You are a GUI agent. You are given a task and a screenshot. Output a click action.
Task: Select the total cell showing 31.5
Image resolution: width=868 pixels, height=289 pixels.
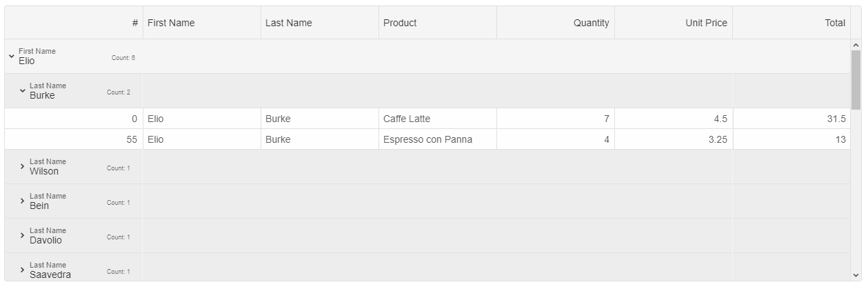[791, 119]
